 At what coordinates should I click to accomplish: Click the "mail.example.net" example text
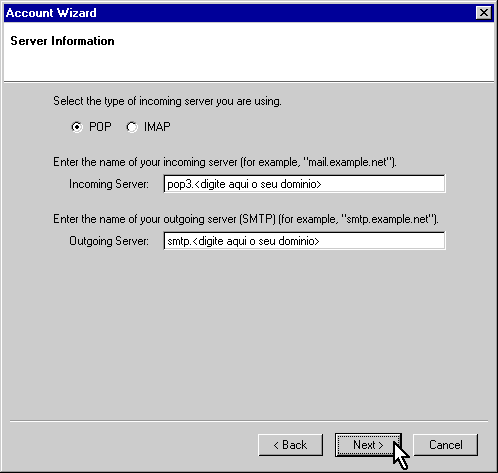coord(347,162)
